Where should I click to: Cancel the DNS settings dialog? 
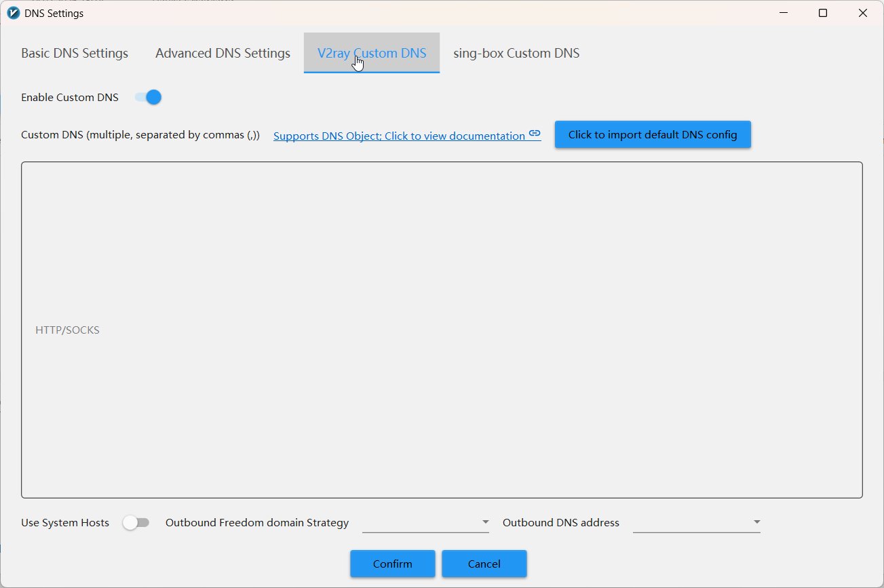(484, 564)
